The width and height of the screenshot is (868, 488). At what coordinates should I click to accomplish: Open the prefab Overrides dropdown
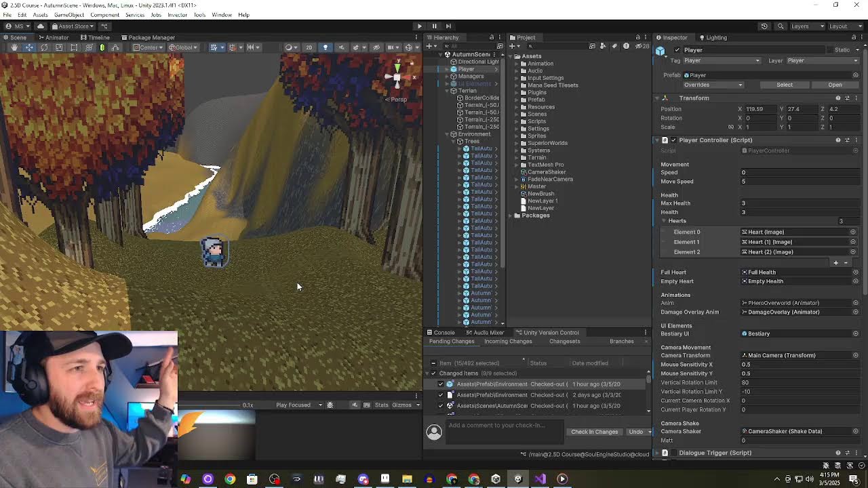pos(713,85)
